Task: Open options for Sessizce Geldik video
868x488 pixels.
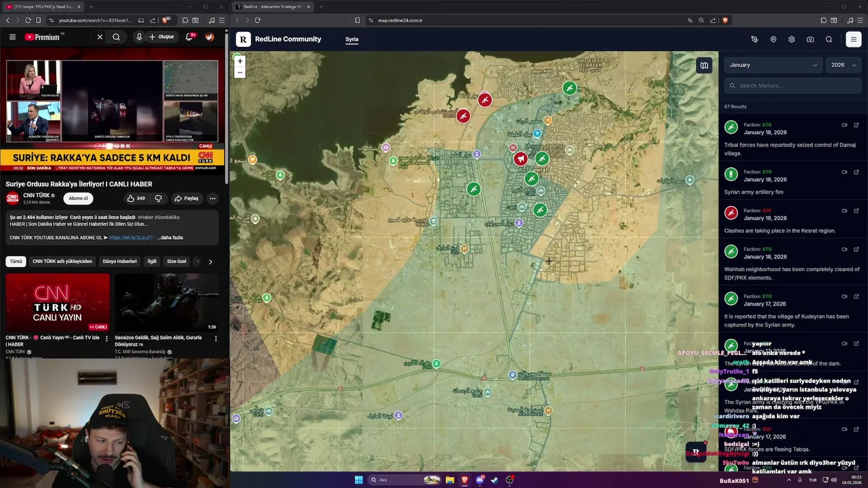Action: pyautogui.click(x=216, y=338)
